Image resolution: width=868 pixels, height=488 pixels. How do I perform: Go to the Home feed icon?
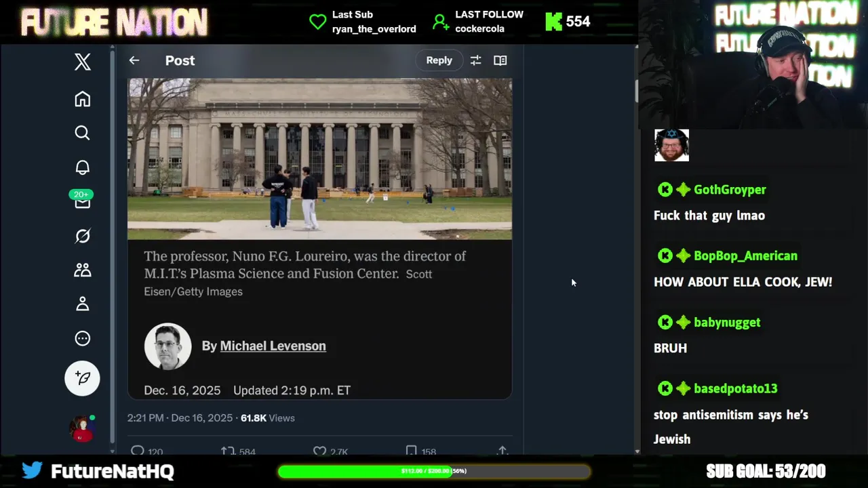click(x=82, y=99)
